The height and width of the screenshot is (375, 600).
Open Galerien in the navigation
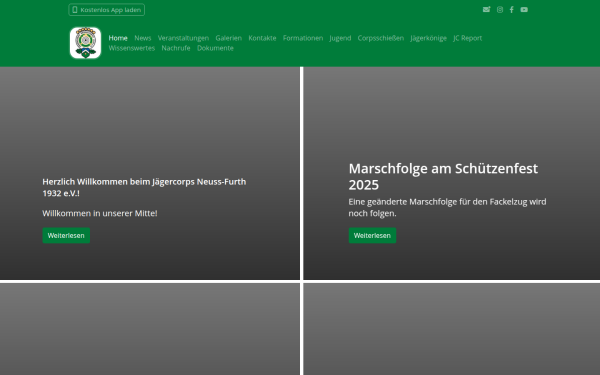(229, 38)
